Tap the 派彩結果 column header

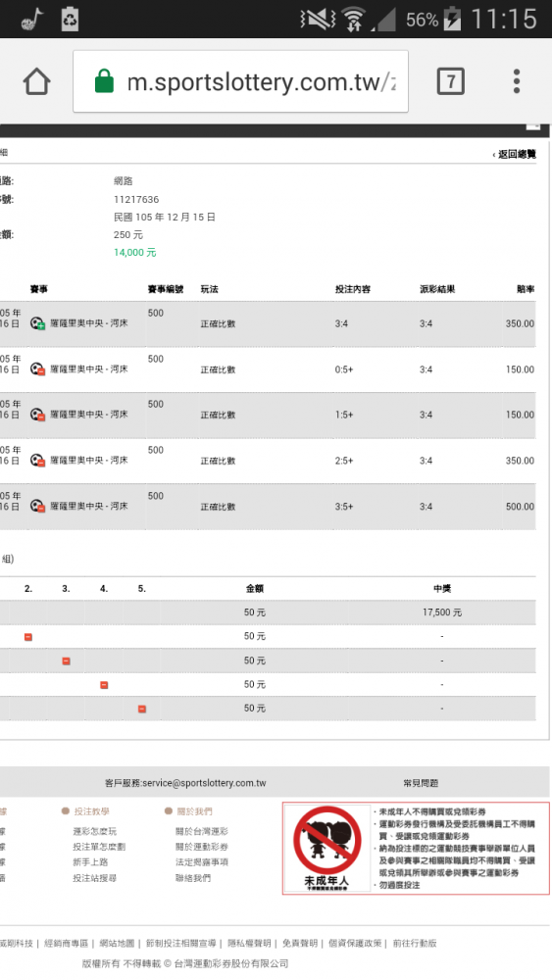click(437, 289)
